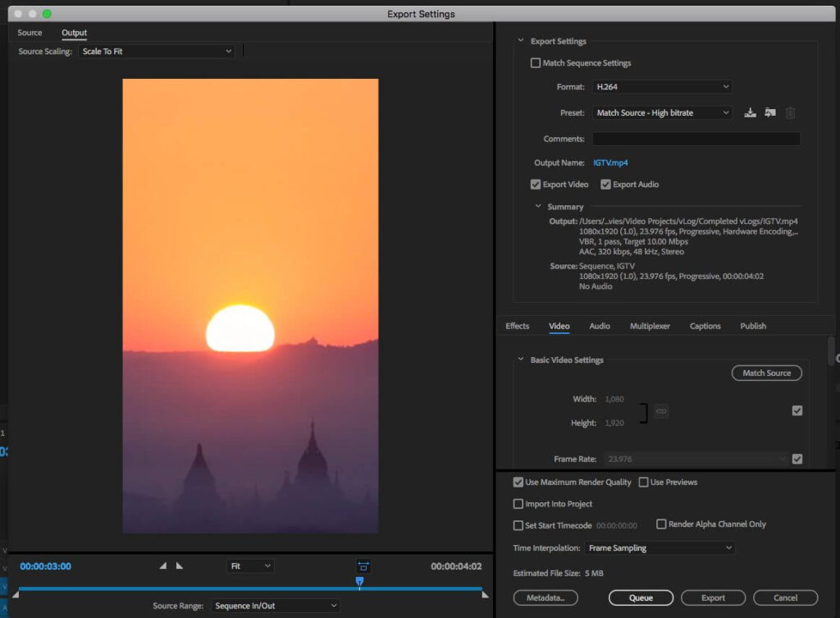Viewport: 840px width, 618px height.
Task: Toggle the width-height link icon
Action: 661,410
